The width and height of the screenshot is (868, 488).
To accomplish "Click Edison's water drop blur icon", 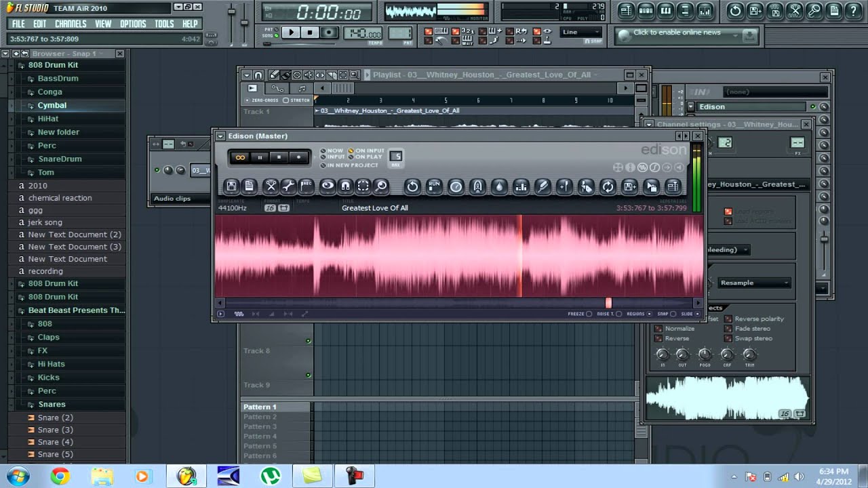I will pos(499,186).
